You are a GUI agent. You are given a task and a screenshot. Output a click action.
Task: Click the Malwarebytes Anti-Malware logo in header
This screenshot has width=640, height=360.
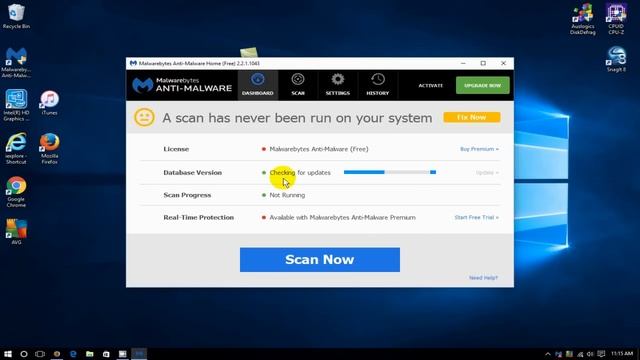coord(182,85)
